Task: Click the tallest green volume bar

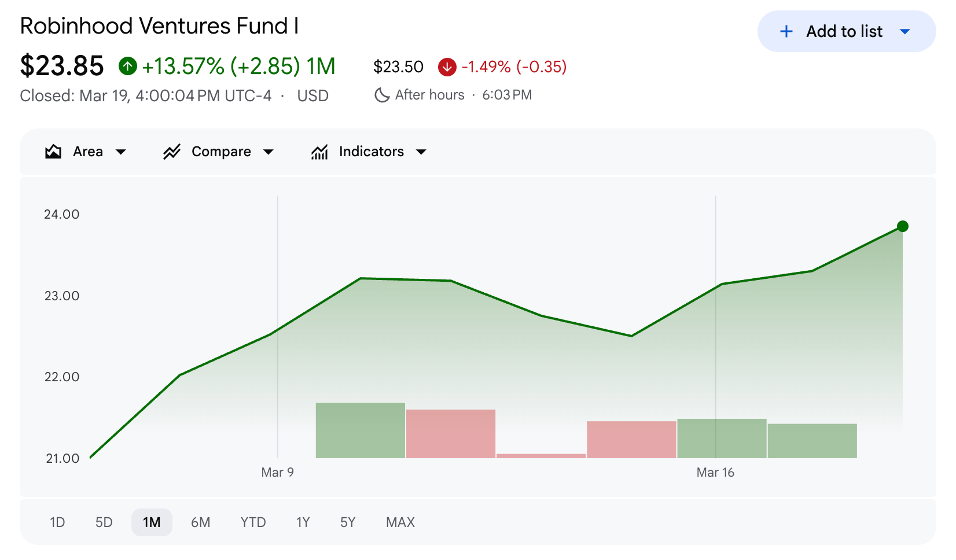Action: [x=361, y=430]
